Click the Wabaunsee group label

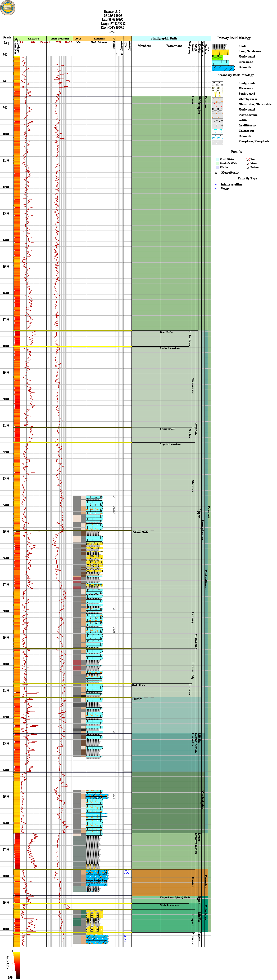(x=193, y=386)
